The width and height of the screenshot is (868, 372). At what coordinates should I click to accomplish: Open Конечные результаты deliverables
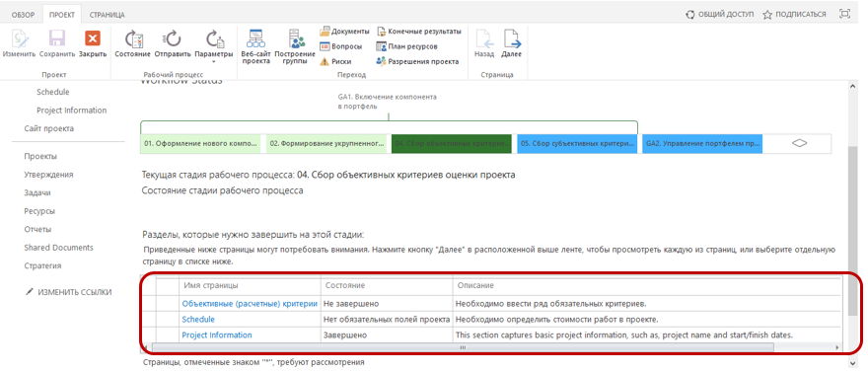click(x=418, y=31)
